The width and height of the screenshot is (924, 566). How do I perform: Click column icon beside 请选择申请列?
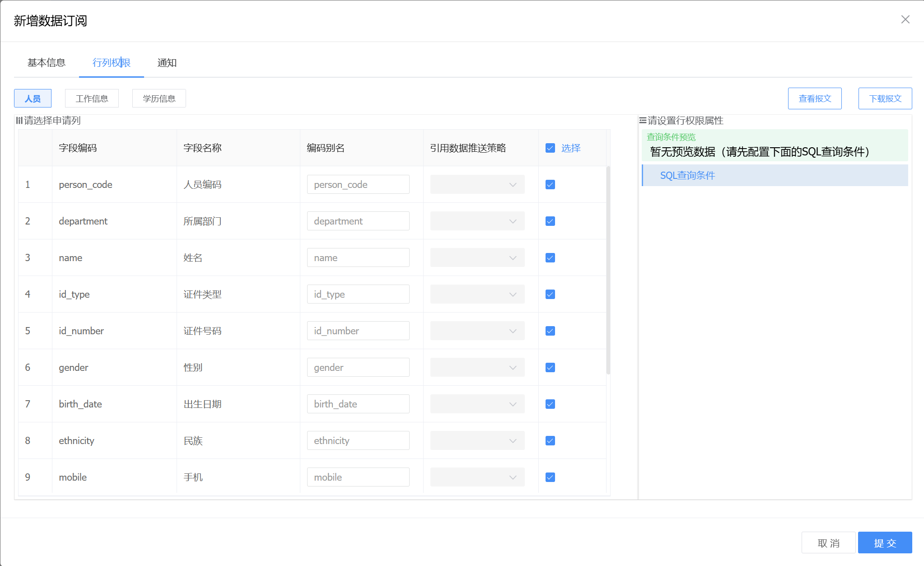click(19, 120)
